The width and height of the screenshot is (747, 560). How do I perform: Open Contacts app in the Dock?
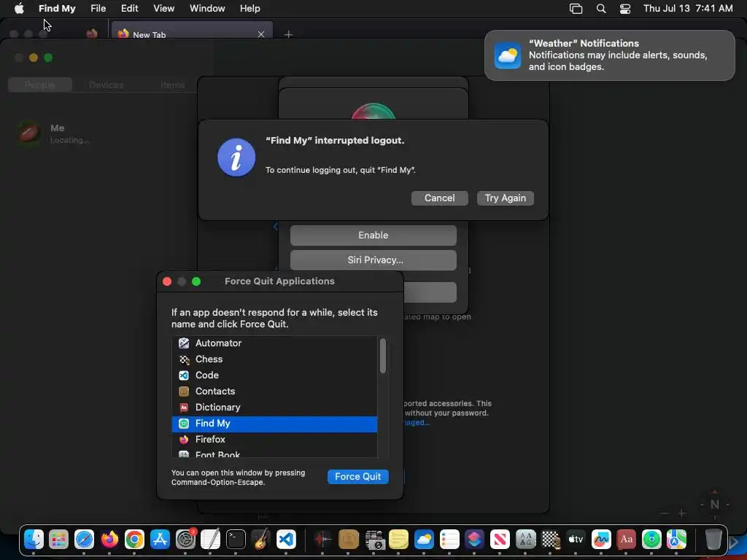pyautogui.click(x=348, y=540)
